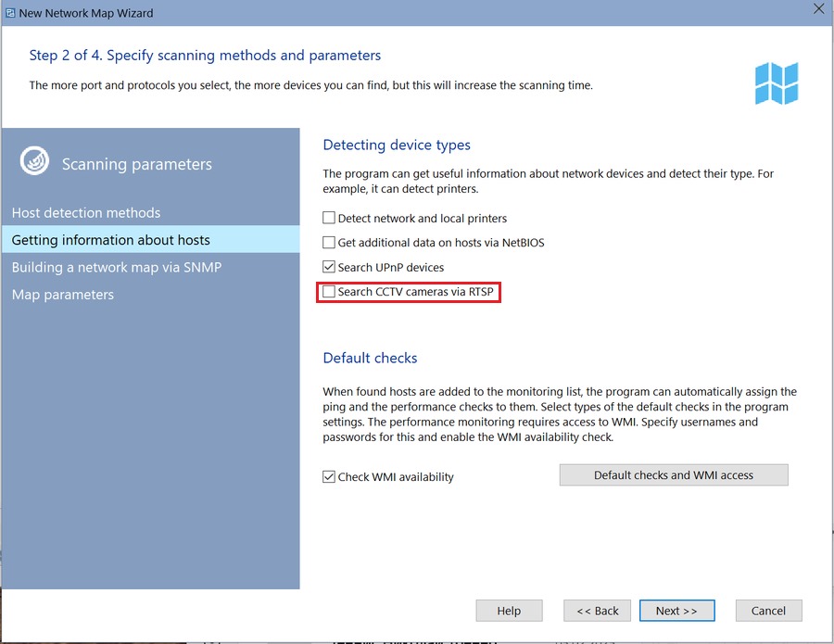The image size is (834, 644).
Task: Go back using the Back button
Action: click(597, 610)
